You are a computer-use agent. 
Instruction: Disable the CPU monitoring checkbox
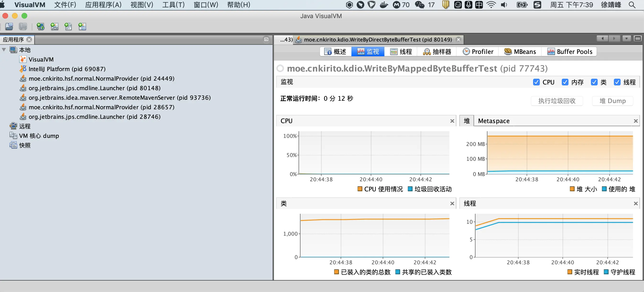536,82
